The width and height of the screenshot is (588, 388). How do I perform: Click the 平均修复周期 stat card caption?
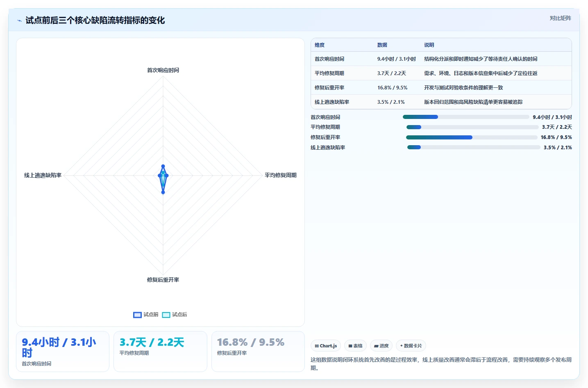coord(134,353)
